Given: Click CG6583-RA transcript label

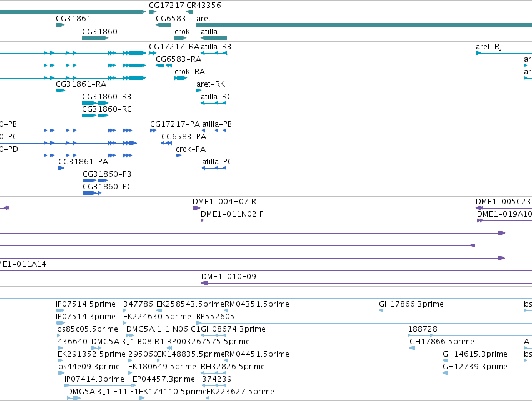Looking at the screenshot, I should (178, 59).
